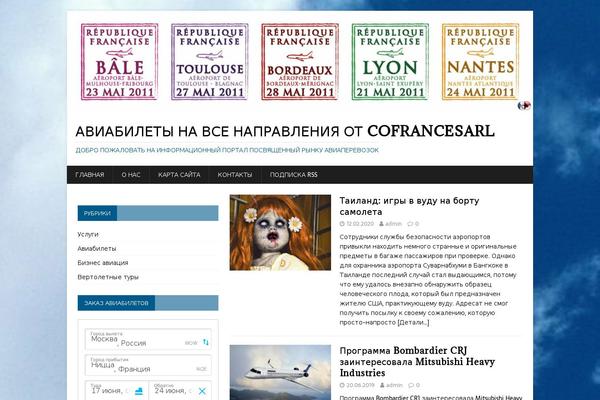Click the Lyon airport stamp image
Image resolution: width=600 pixels, height=400 pixels.
click(390, 62)
